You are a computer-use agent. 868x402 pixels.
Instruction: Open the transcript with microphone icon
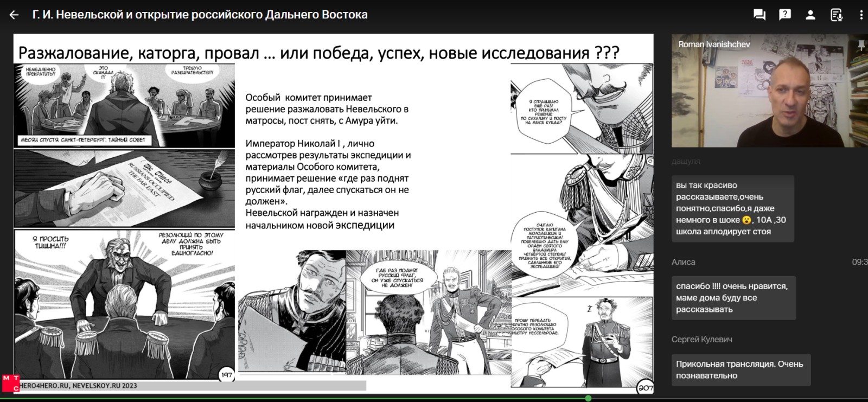(x=837, y=15)
